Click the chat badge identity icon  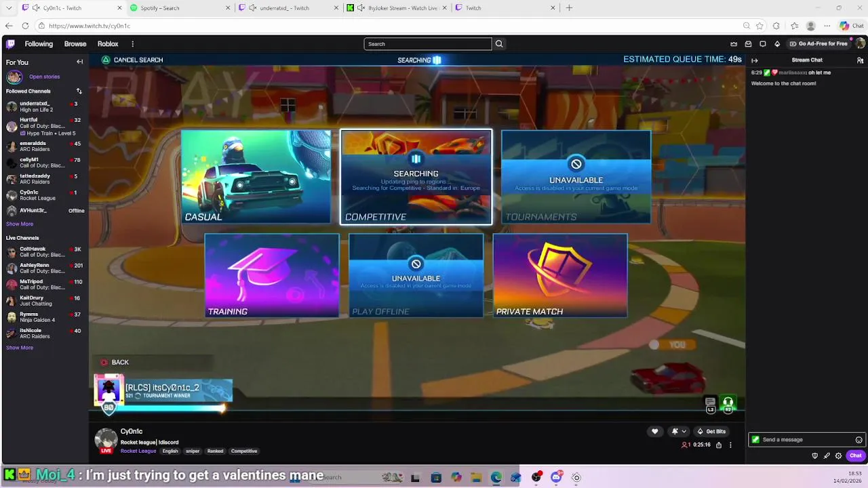(x=755, y=440)
